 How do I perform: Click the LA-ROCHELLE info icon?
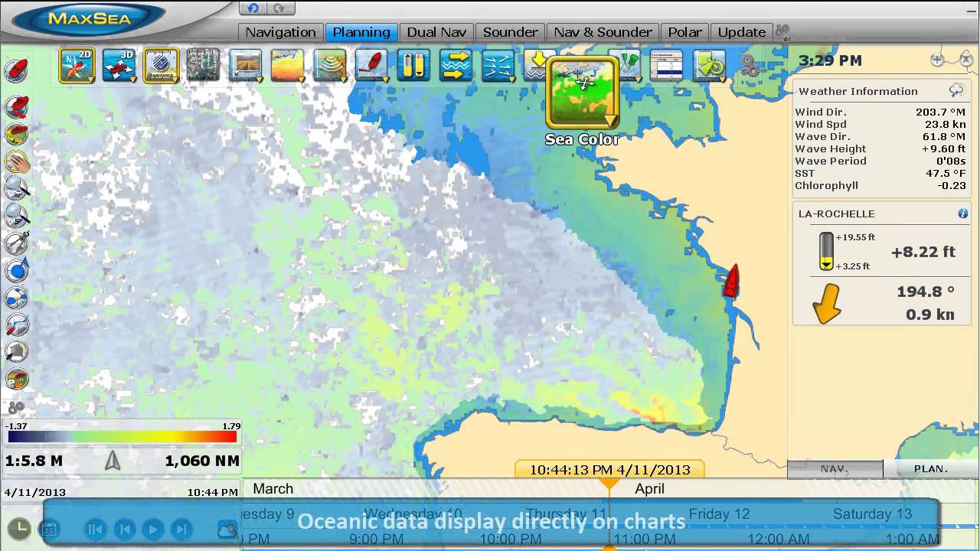click(963, 214)
